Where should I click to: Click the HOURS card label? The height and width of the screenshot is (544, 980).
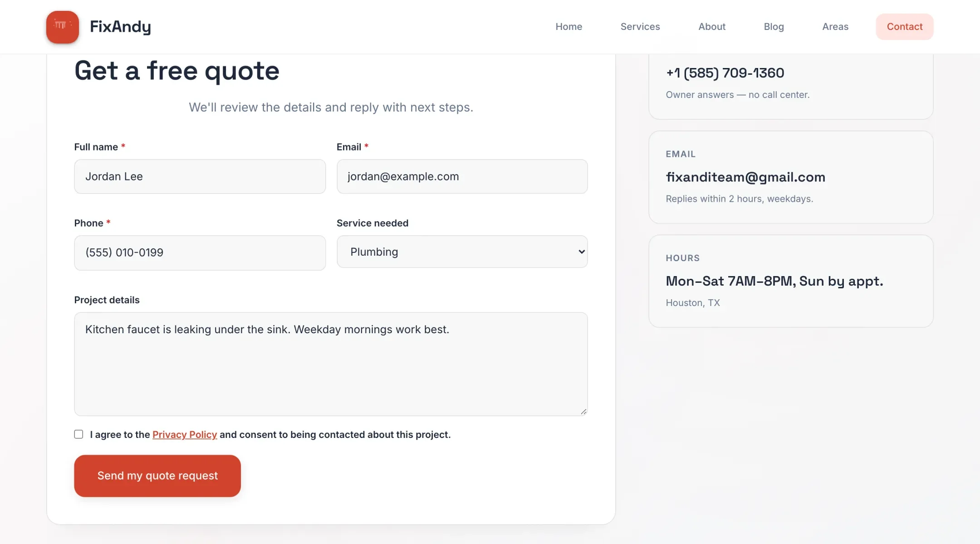683,258
